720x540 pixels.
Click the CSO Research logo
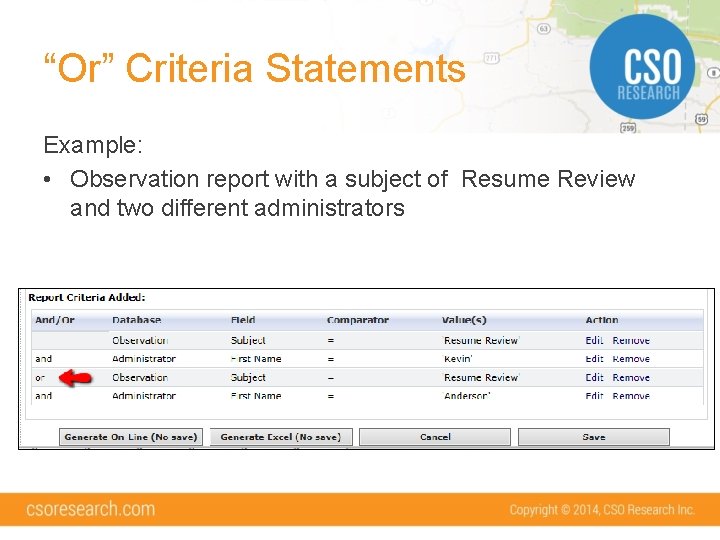(642, 67)
